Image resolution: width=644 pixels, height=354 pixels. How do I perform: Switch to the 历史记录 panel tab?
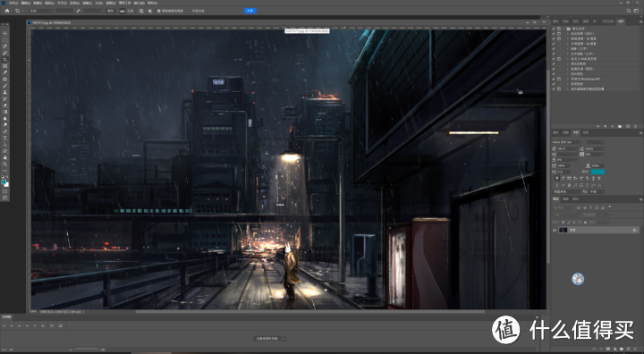[608, 21]
